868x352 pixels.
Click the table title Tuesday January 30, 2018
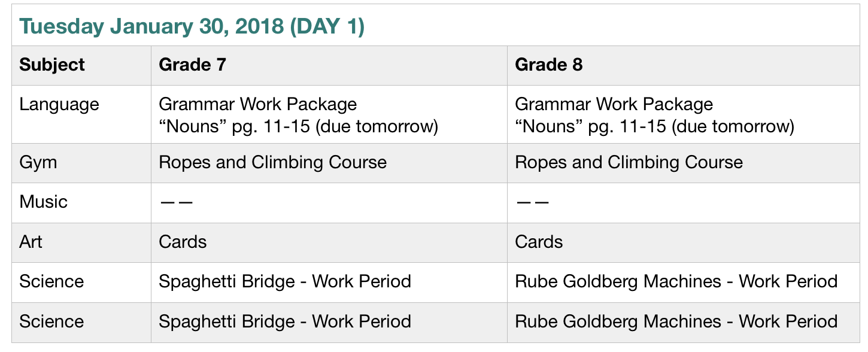coord(192,27)
